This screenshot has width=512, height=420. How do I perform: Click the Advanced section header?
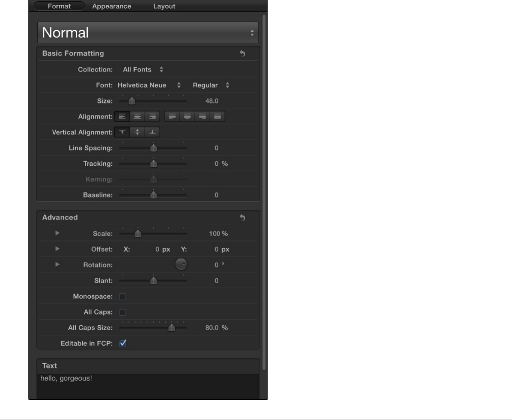click(x=148, y=217)
